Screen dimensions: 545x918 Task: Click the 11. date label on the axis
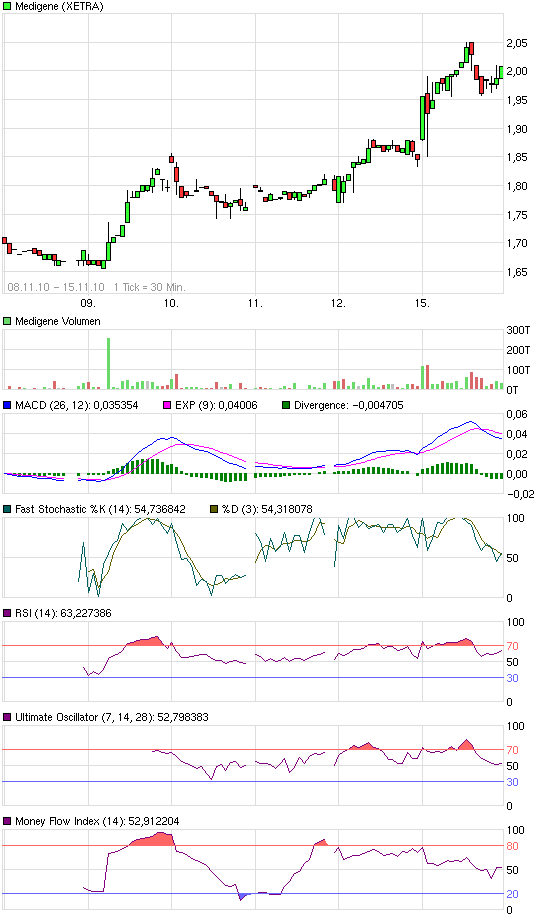point(255,303)
